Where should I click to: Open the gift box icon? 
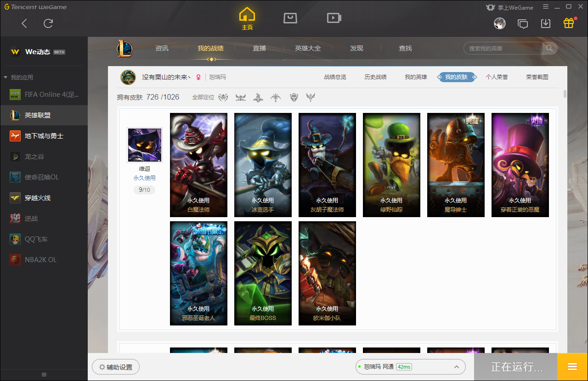(x=569, y=23)
